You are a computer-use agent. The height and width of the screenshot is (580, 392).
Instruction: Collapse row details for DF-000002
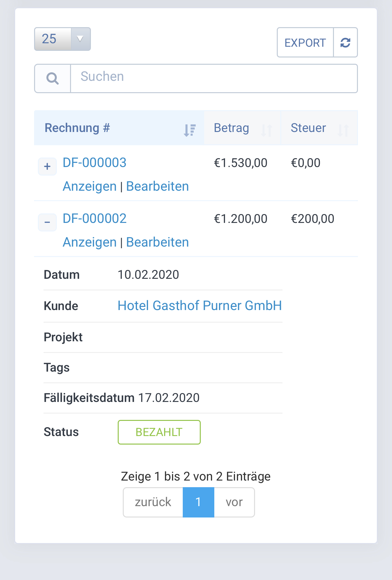pos(47,222)
